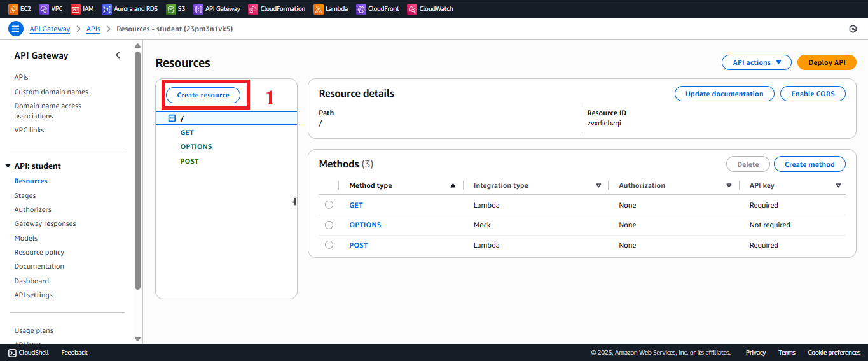This screenshot has height=361, width=868.
Task: Sort by Method type ascending arrow
Action: coord(453,185)
